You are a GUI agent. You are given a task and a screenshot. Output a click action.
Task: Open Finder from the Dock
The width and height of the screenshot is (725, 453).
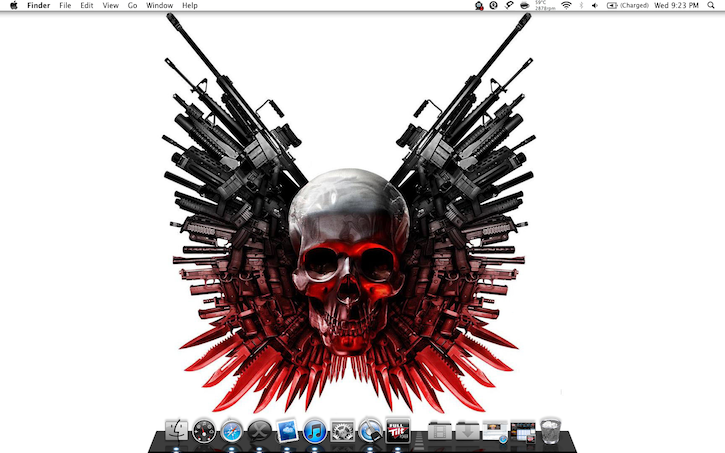pos(176,431)
